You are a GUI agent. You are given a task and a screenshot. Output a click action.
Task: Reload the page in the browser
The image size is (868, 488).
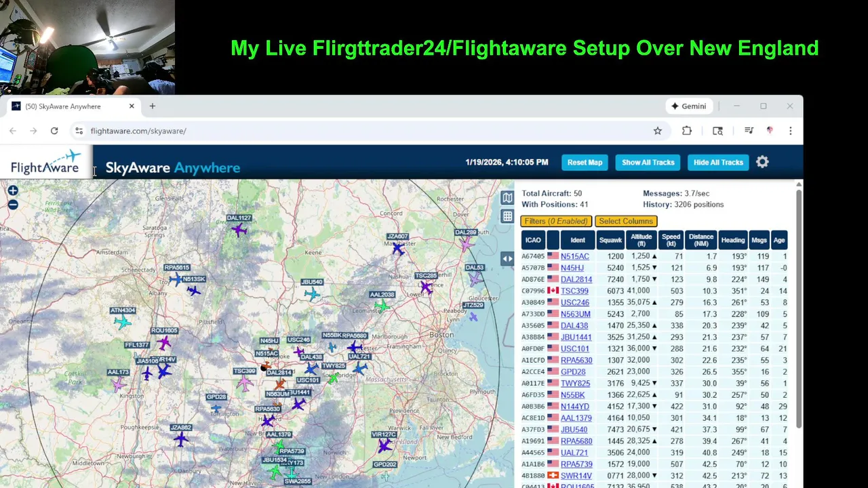coord(54,131)
